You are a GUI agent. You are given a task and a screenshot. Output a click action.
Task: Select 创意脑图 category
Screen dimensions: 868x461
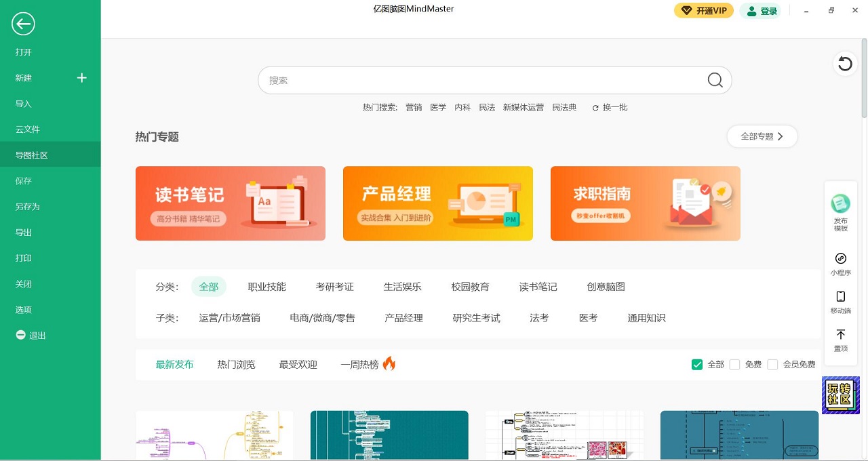pos(606,287)
